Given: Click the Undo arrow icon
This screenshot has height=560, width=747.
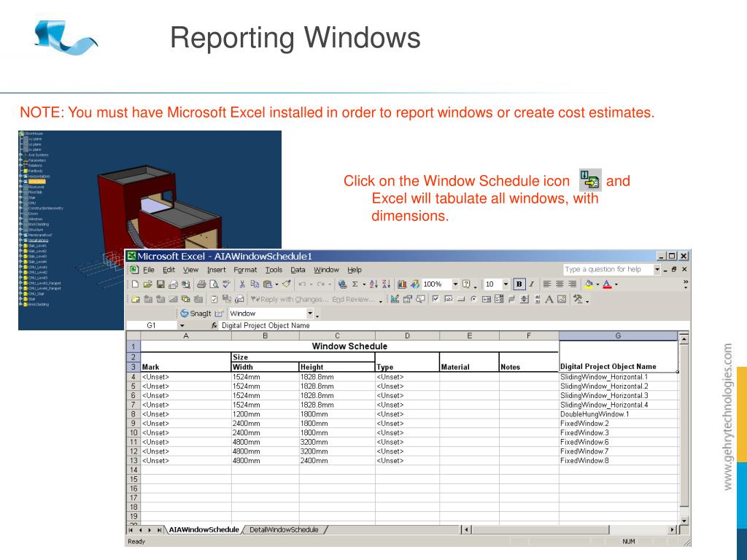Looking at the screenshot, I should click(x=302, y=284).
